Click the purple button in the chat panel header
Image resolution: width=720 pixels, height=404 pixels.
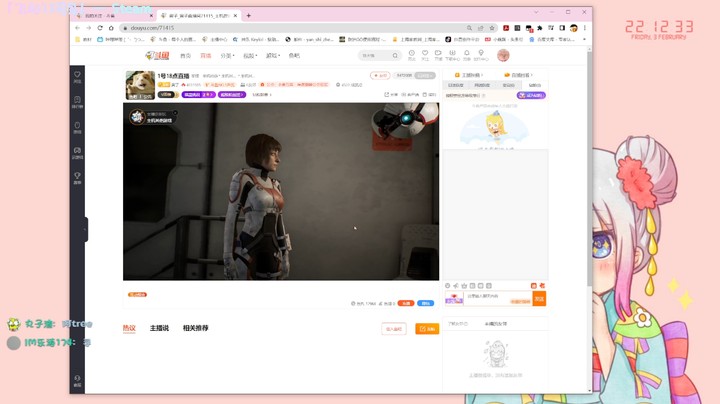pyautogui.click(x=531, y=95)
